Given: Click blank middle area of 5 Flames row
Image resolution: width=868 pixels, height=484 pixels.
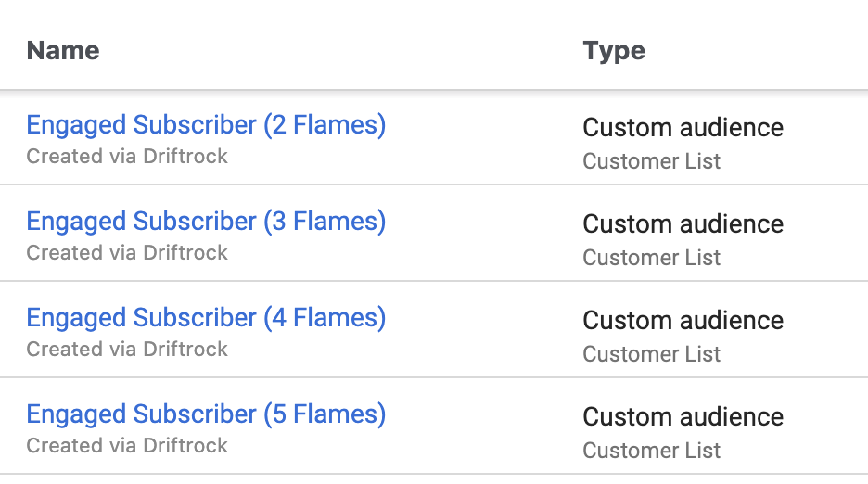Looking at the screenshot, I should point(484,426).
